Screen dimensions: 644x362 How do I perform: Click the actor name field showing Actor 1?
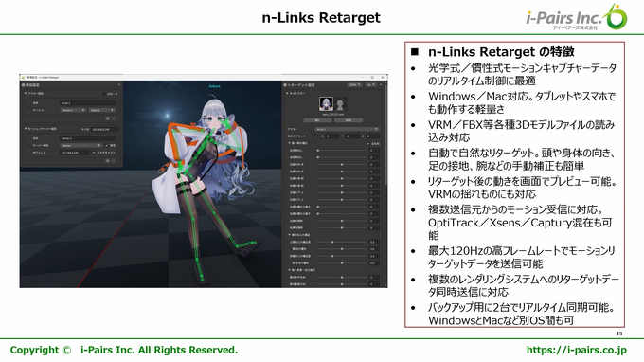88,103
